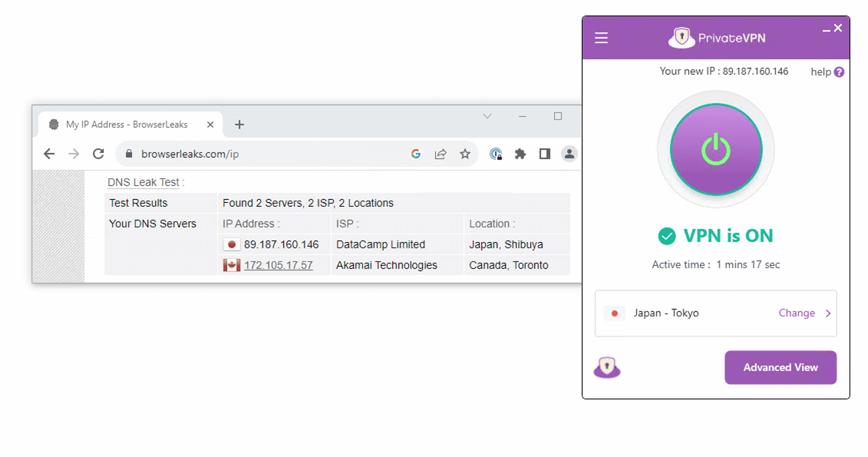
Task: Click the PrivateVPN shield logo in header
Action: click(x=682, y=37)
